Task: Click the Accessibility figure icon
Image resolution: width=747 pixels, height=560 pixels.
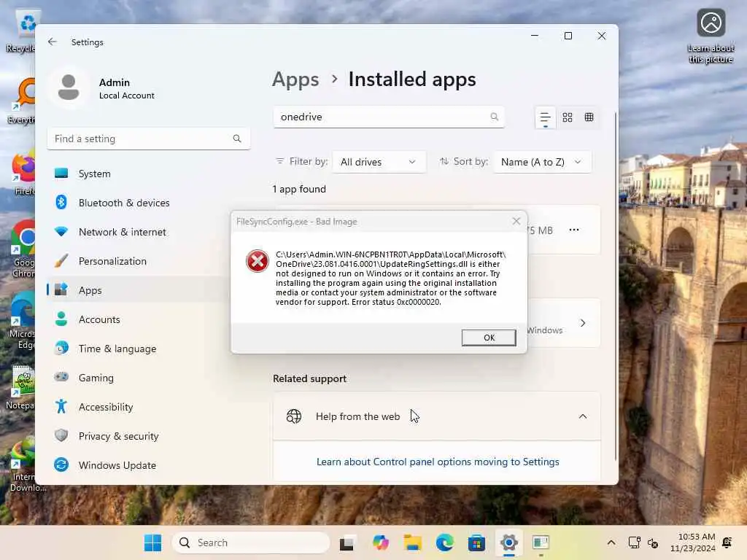Action: [x=61, y=406]
